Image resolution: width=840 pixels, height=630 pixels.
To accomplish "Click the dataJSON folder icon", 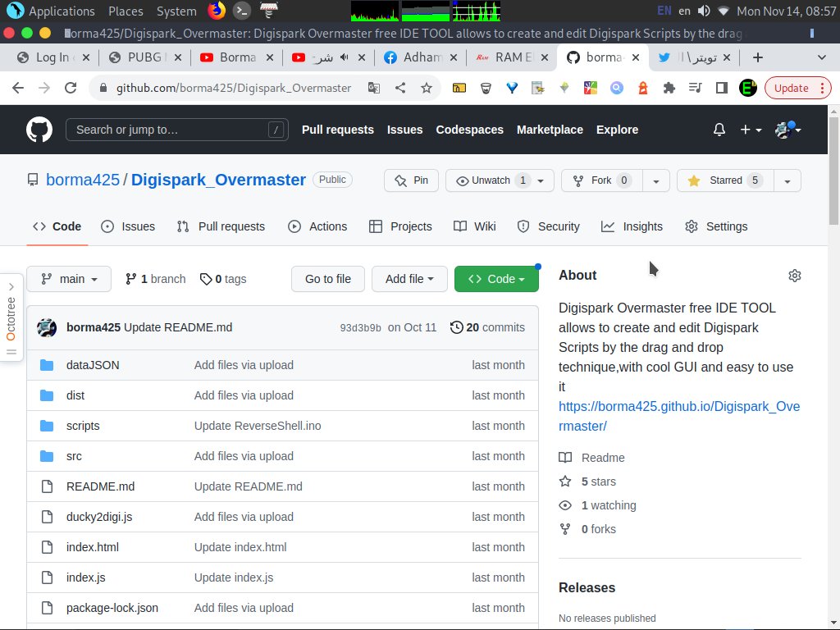I will (47, 364).
